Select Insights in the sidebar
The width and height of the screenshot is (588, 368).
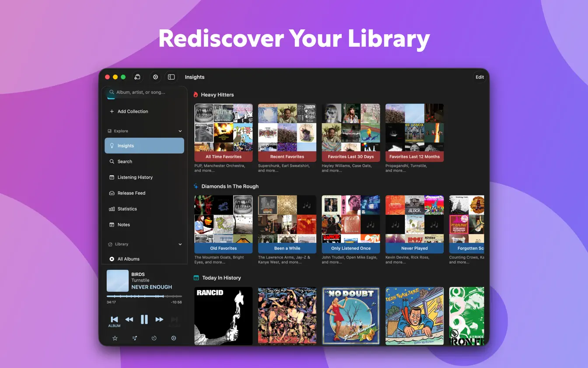(x=144, y=146)
